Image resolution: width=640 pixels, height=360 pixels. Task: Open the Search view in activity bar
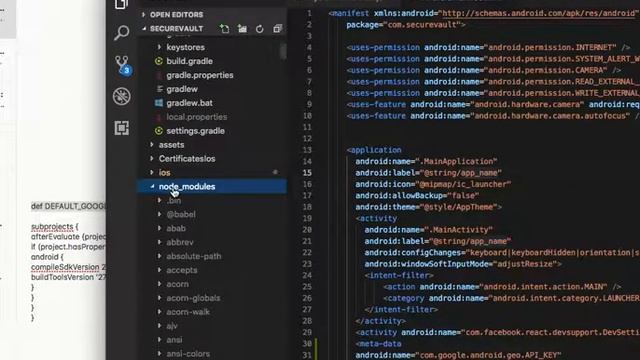pos(122,33)
